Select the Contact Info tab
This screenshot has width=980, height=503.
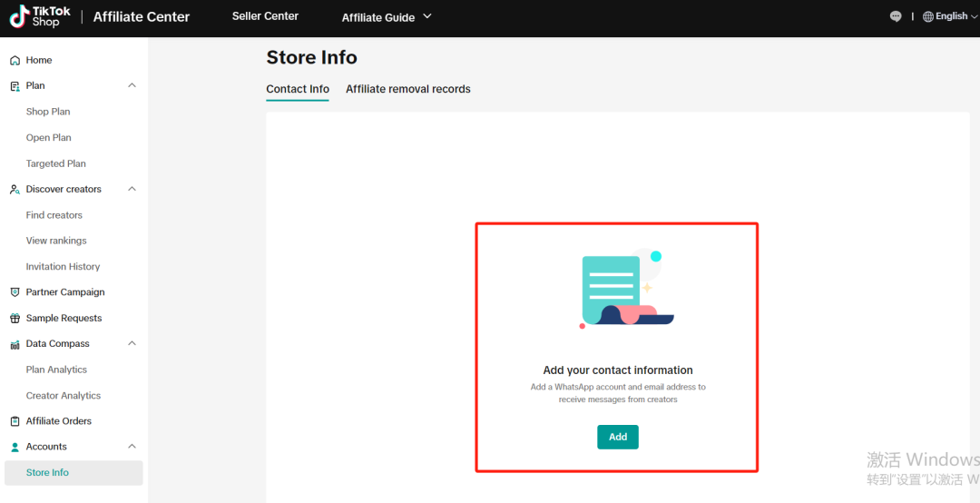(298, 89)
